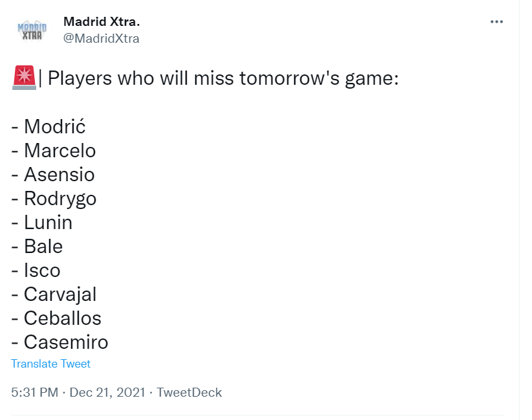
Task: Click on Ceballos in the player list
Action: coord(62,318)
